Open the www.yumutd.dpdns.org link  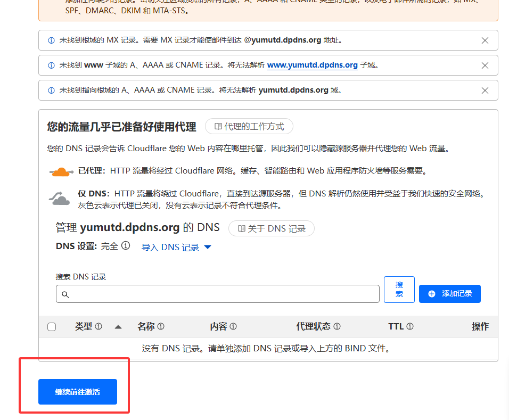[312, 65]
